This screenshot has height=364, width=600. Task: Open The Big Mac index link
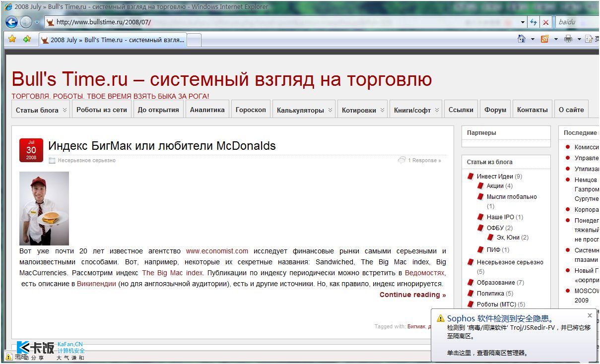tap(172, 273)
